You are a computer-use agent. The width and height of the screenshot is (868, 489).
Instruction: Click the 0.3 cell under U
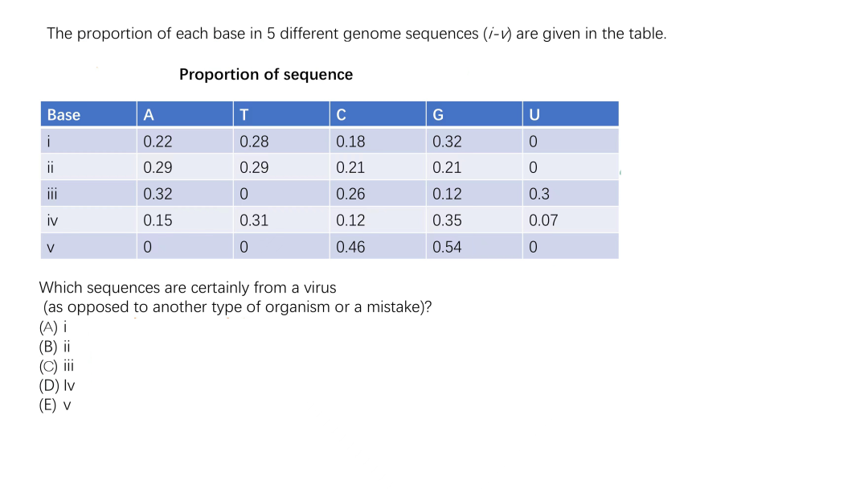point(571,194)
